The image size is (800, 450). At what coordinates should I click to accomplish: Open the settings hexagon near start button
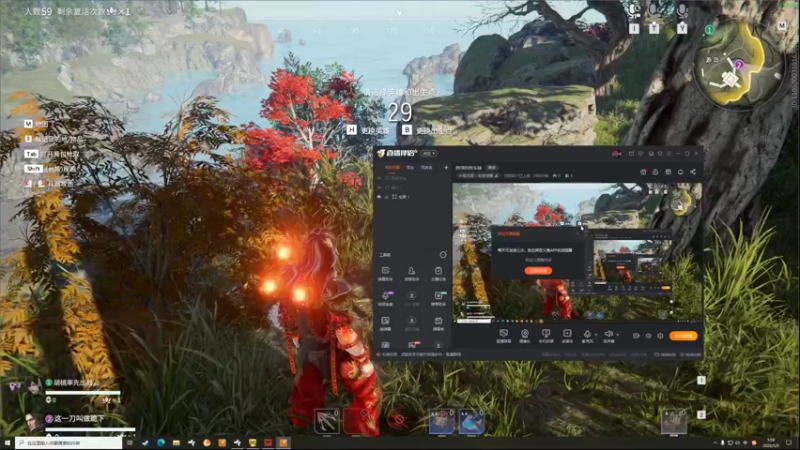click(660, 336)
